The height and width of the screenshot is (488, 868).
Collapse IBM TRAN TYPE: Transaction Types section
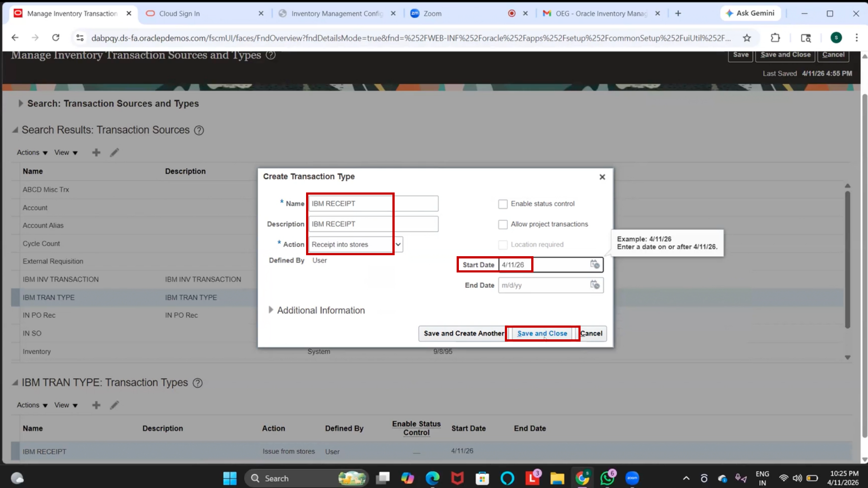[15, 383]
